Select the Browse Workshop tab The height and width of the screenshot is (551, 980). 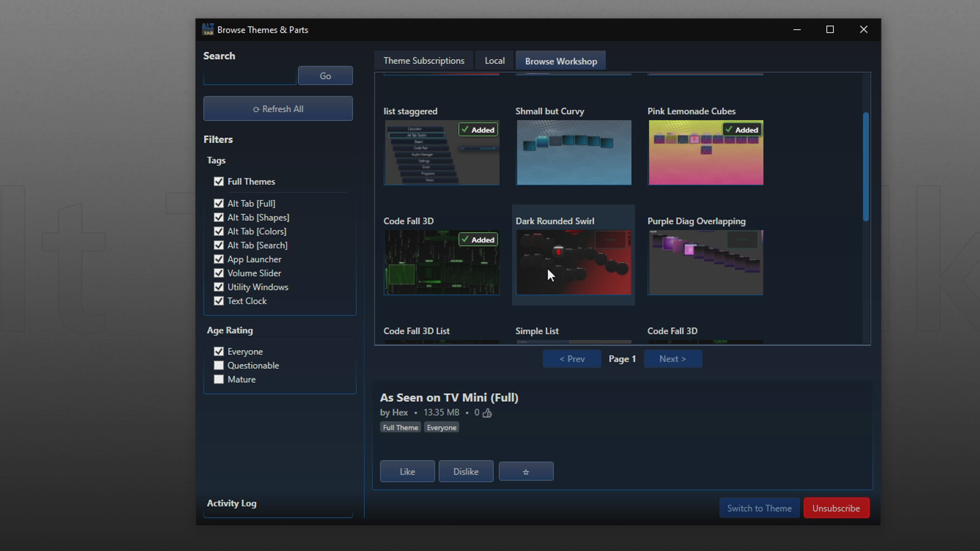point(560,60)
